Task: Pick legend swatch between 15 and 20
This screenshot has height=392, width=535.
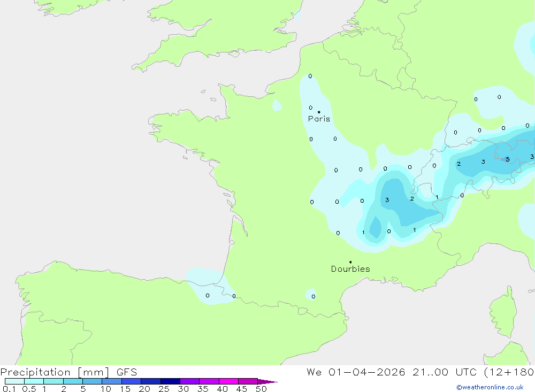Action: coord(132,381)
